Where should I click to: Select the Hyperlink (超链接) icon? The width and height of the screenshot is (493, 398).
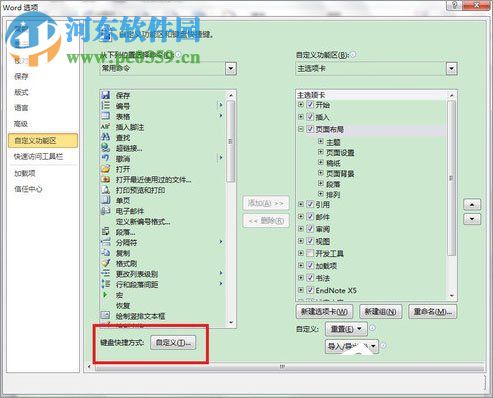[105, 148]
